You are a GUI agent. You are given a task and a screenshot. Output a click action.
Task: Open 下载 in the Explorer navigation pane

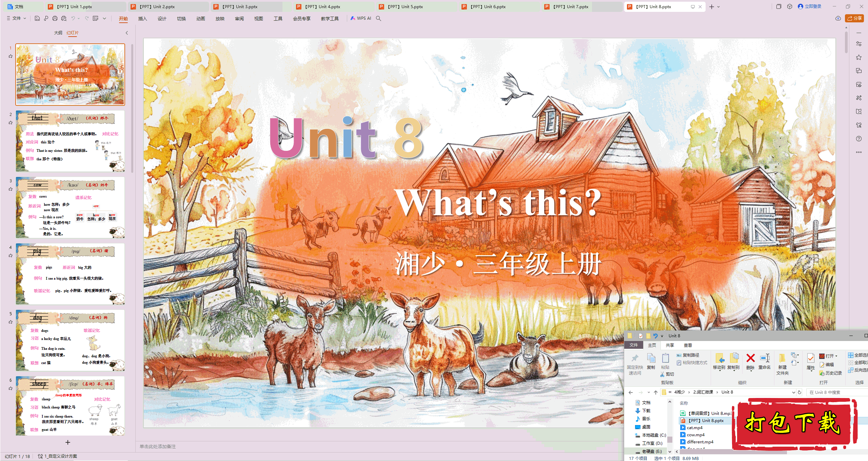[x=643, y=410]
